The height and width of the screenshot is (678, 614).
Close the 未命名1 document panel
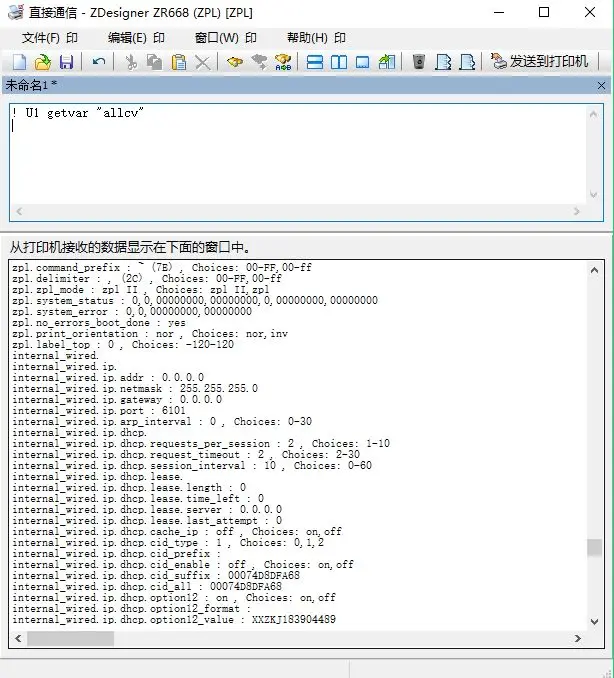(600, 86)
